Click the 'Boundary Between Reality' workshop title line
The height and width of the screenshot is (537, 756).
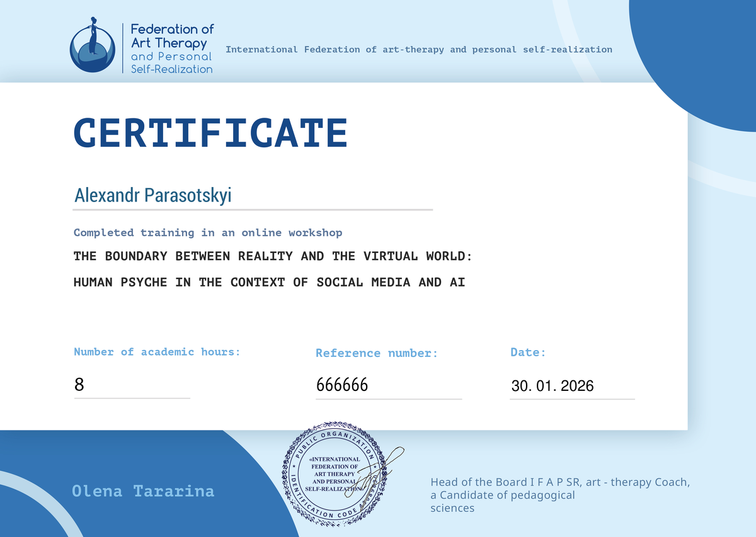pos(273,256)
